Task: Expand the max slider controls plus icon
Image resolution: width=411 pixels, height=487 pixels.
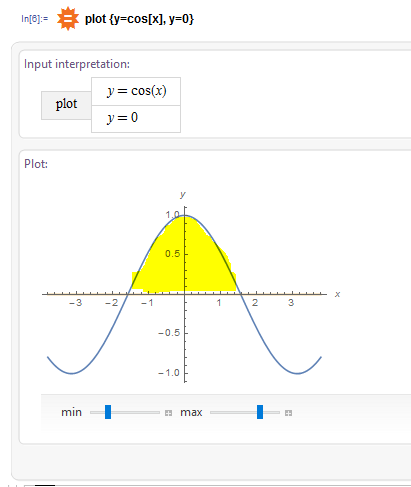Action: [x=288, y=413]
